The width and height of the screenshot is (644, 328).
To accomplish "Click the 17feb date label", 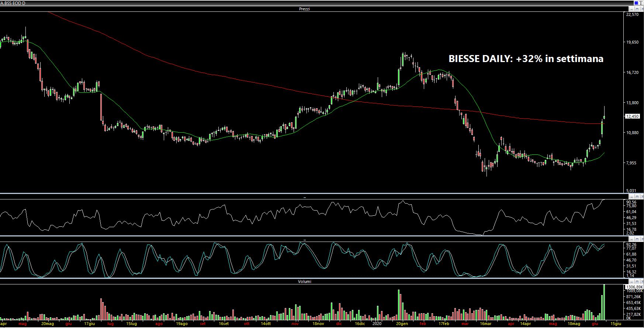I will [444, 324].
